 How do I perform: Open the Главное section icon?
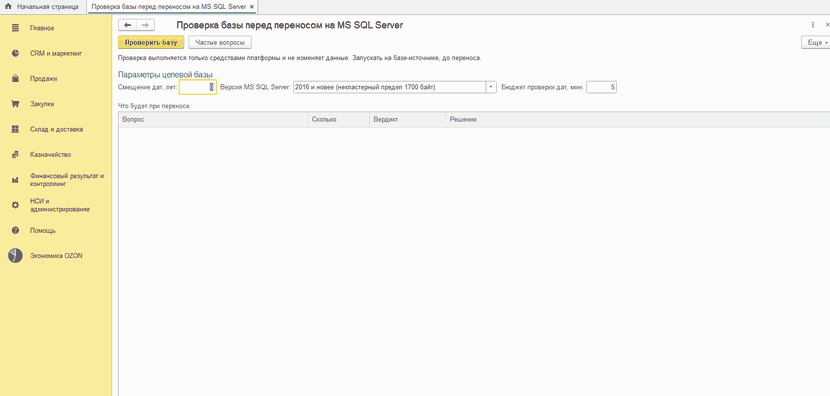(x=15, y=28)
